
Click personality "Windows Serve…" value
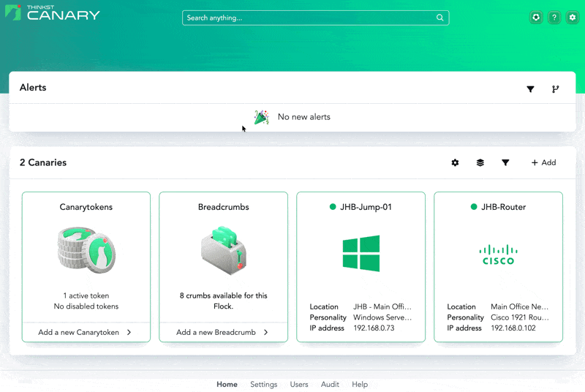(382, 317)
